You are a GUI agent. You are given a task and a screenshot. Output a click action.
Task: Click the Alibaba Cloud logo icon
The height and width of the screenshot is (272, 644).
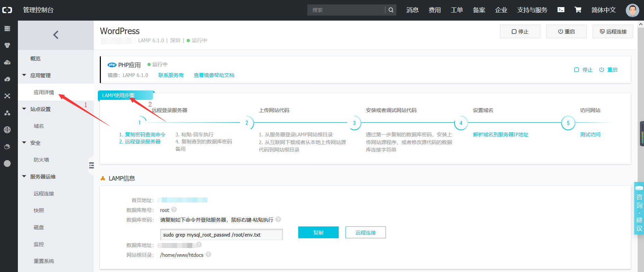click(x=7, y=10)
